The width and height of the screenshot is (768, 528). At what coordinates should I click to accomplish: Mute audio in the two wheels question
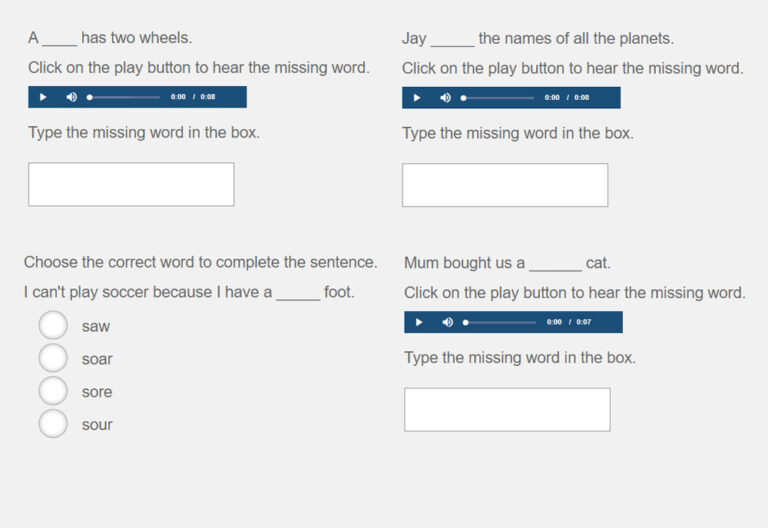[71, 97]
